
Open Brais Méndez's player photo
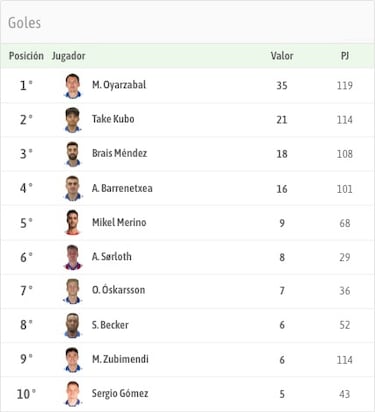pyautogui.click(x=73, y=154)
